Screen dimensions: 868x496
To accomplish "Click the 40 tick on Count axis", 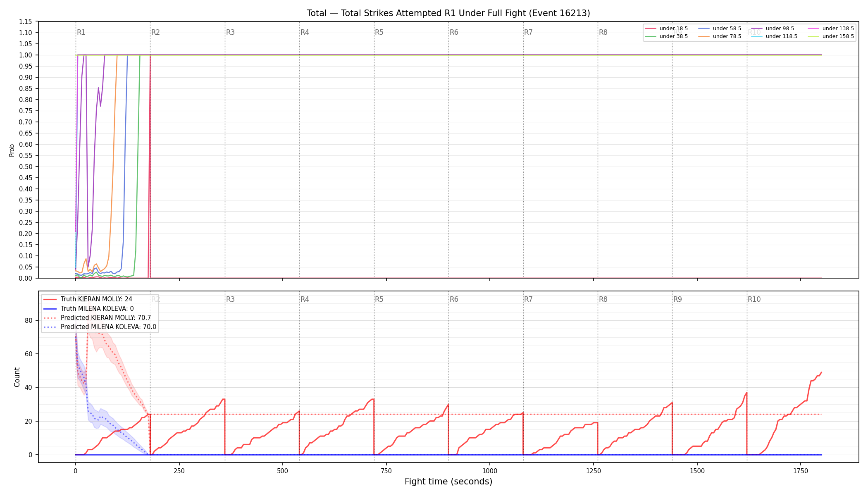I will coord(29,387).
